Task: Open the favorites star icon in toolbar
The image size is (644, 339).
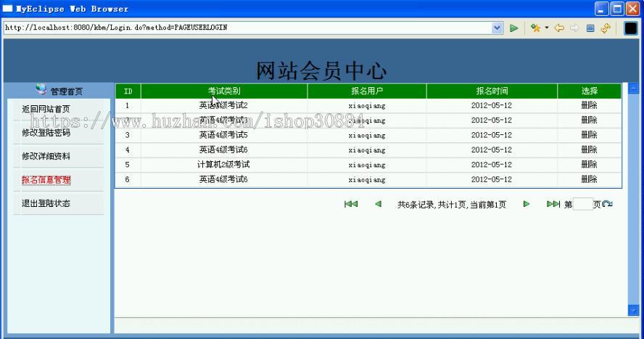Action: coord(535,28)
